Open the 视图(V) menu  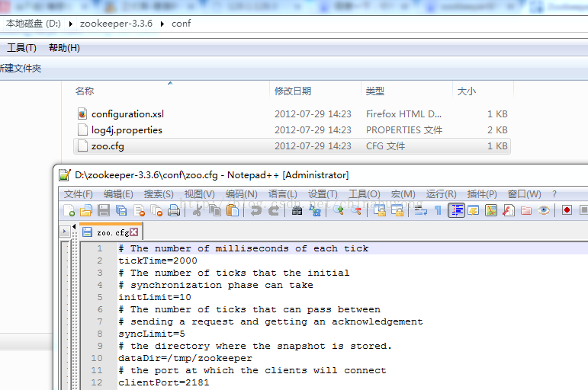(199, 194)
